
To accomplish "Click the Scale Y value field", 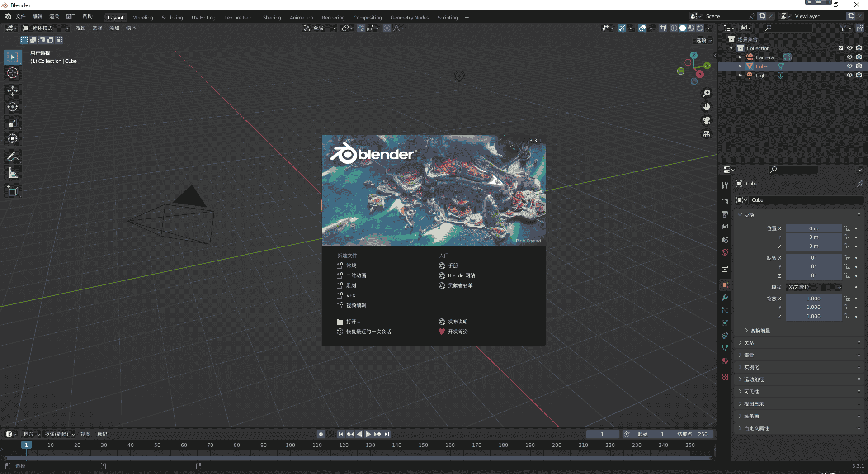I will [814, 307].
